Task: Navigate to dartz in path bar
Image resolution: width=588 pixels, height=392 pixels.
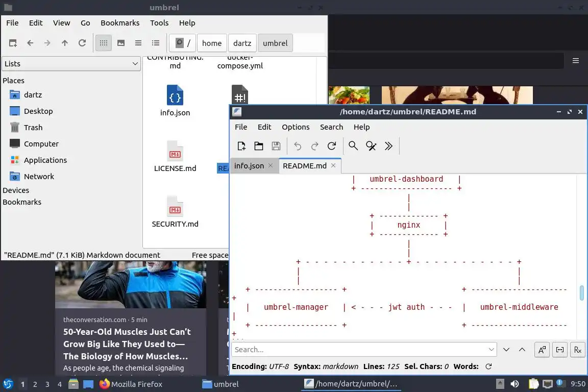Action: click(x=242, y=43)
